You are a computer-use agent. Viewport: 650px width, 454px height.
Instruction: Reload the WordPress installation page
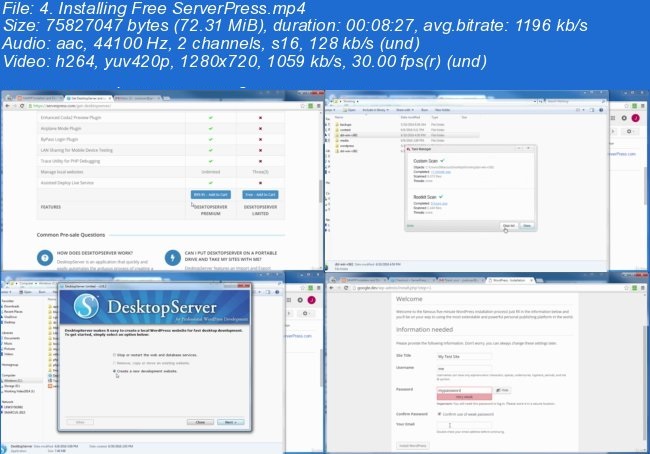point(346,288)
